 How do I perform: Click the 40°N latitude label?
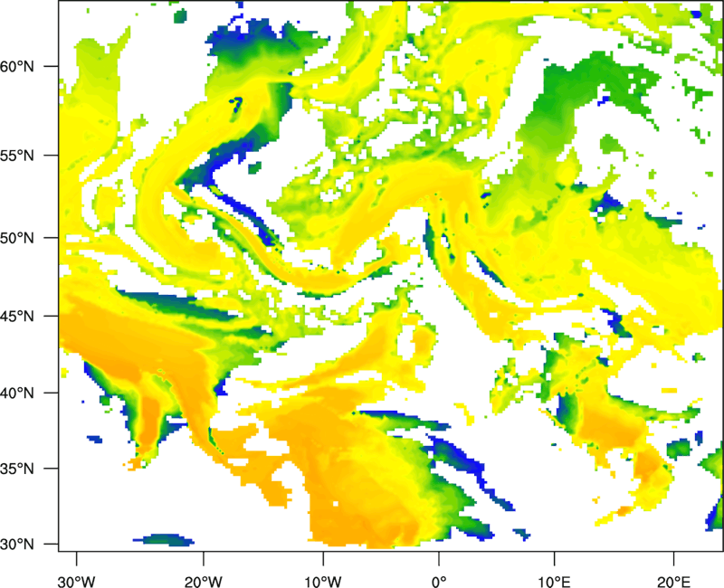tap(17, 394)
